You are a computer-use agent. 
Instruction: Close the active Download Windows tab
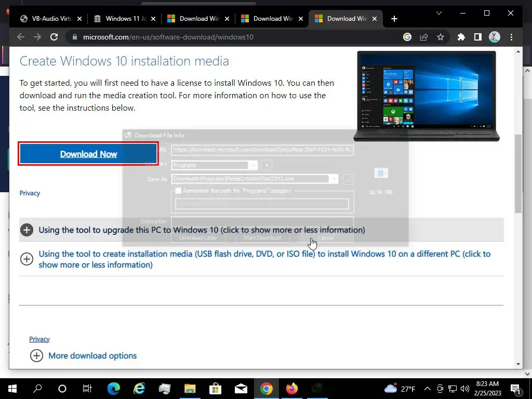click(375, 19)
